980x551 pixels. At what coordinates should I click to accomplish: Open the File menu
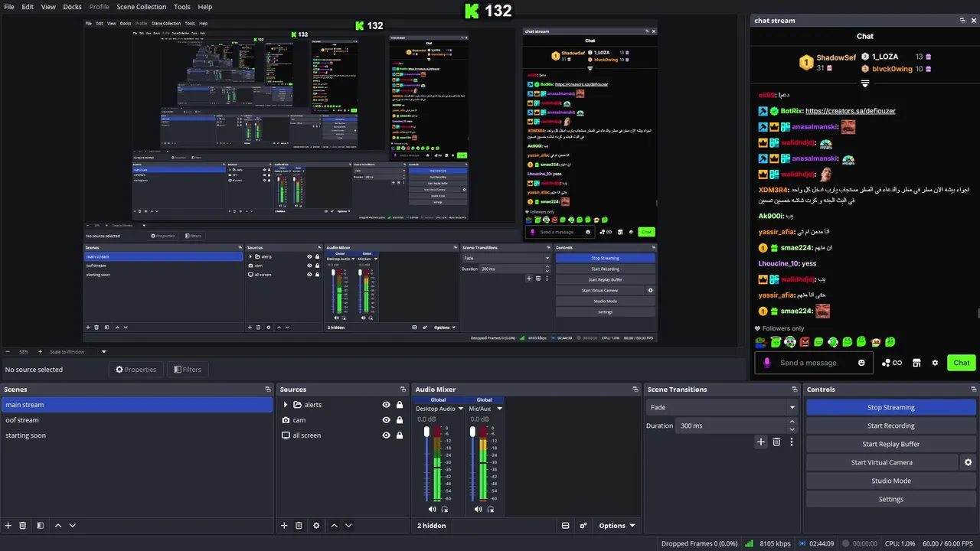tap(9, 7)
